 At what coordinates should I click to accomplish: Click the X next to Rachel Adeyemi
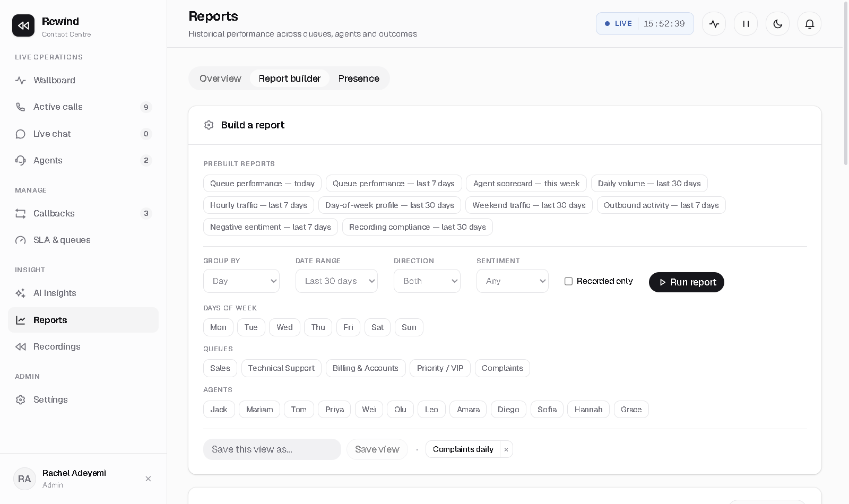pyautogui.click(x=148, y=479)
